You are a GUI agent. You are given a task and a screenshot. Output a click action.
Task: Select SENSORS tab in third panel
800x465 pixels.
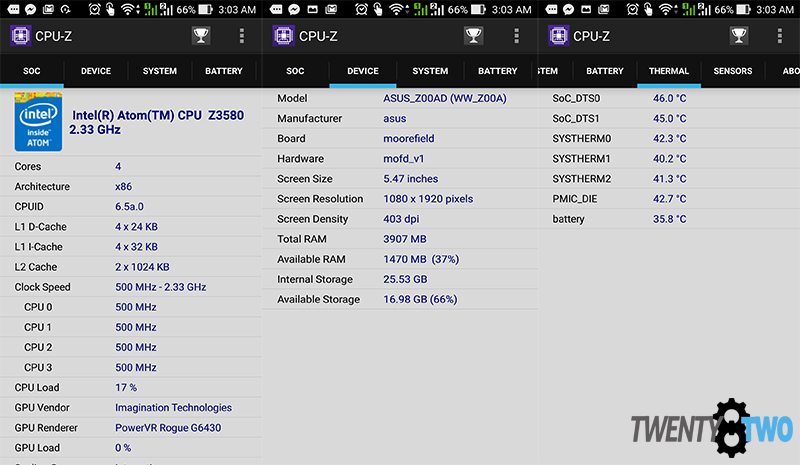(733, 71)
